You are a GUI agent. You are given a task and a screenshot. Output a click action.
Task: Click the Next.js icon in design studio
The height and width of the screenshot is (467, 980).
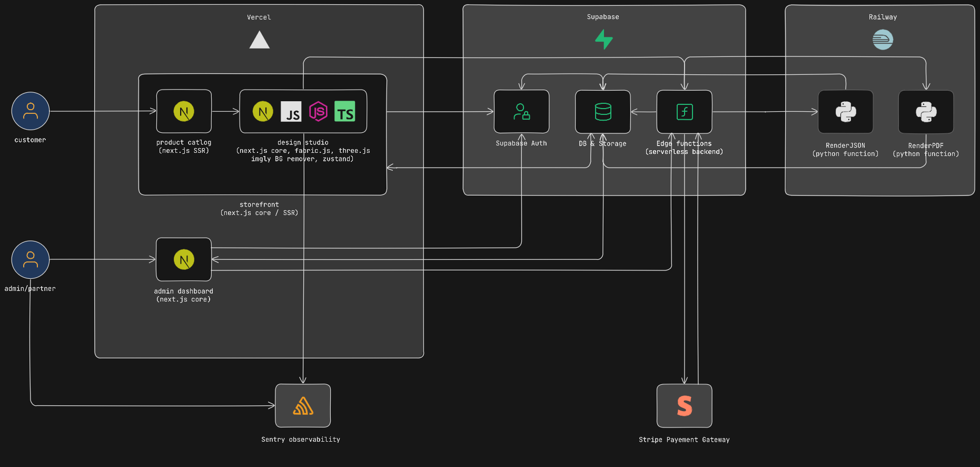click(263, 111)
